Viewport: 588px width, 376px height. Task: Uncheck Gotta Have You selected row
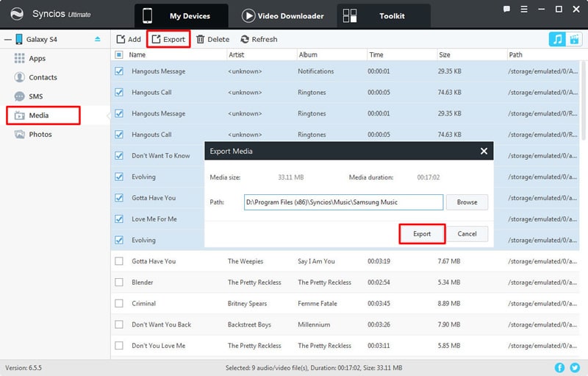[119, 198]
